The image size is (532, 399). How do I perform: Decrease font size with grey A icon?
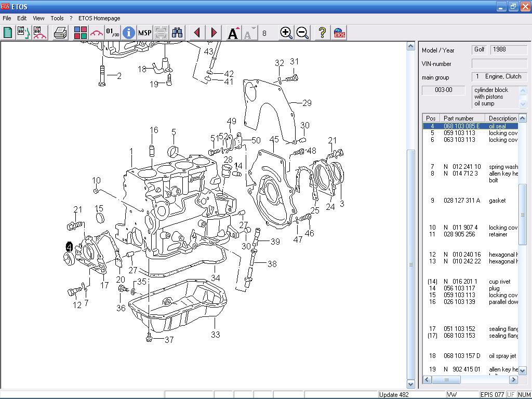pos(250,33)
